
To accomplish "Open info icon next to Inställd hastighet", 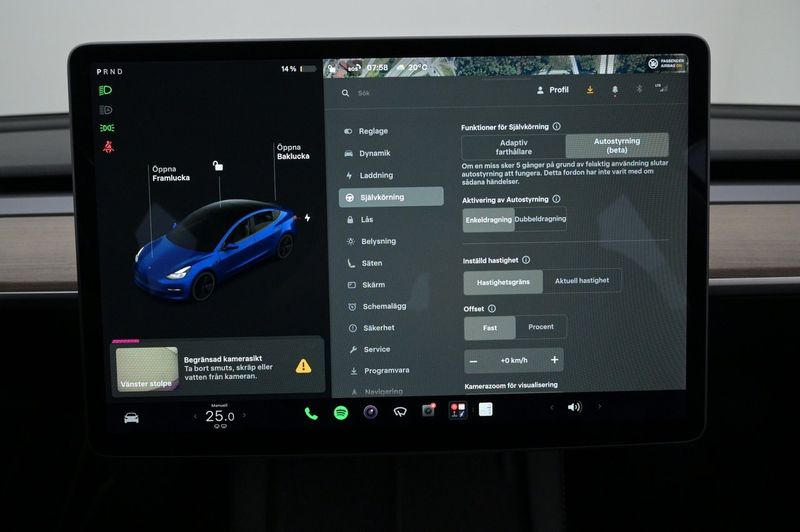I will (526, 260).
